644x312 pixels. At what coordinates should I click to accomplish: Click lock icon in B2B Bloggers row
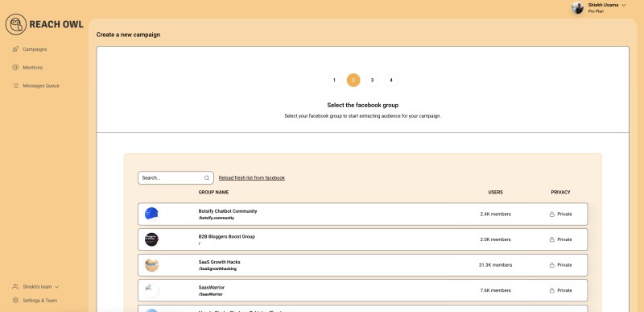pos(552,239)
